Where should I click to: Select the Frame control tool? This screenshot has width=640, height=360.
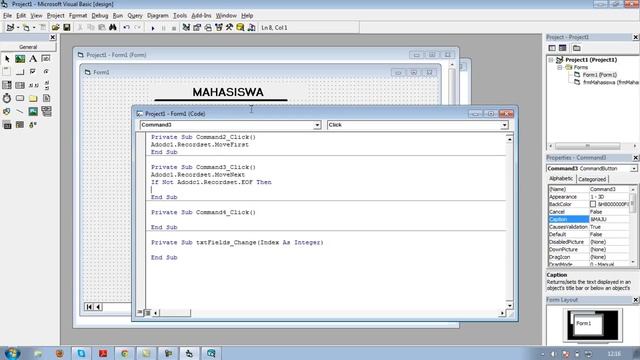(x=7, y=72)
